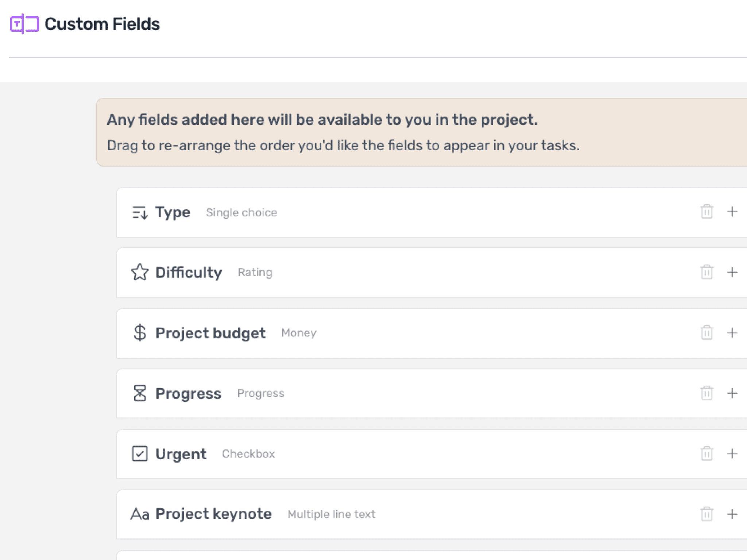Click the trash icon for Project budget
This screenshot has height=560, width=747.
(707, 333)
